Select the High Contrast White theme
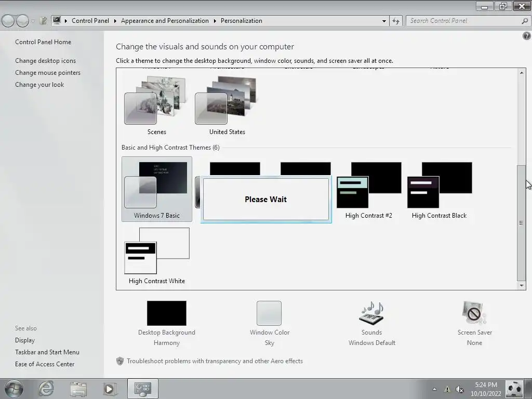532x399 pixels. click(157, 256)
